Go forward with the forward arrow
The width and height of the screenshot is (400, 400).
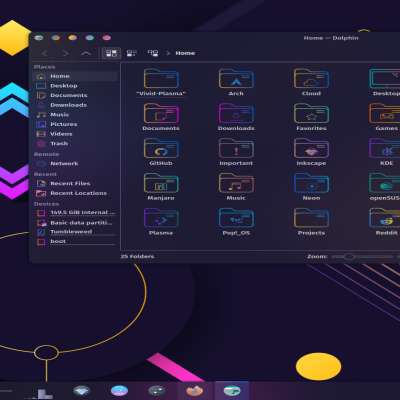point(67,53)
